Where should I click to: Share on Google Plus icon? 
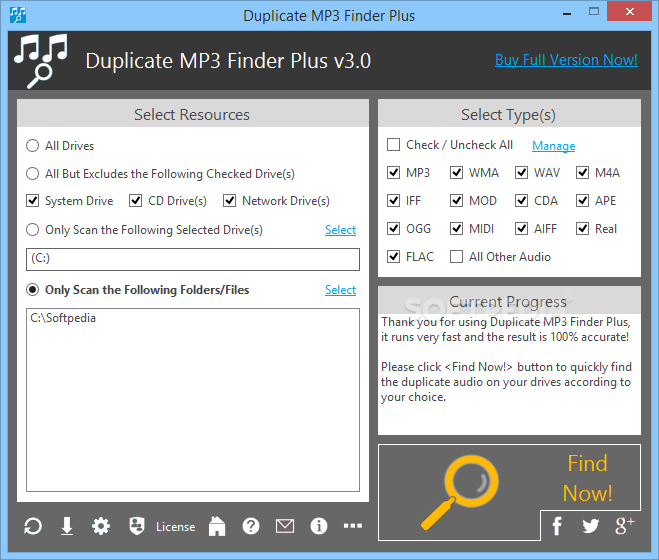[625, 526]
